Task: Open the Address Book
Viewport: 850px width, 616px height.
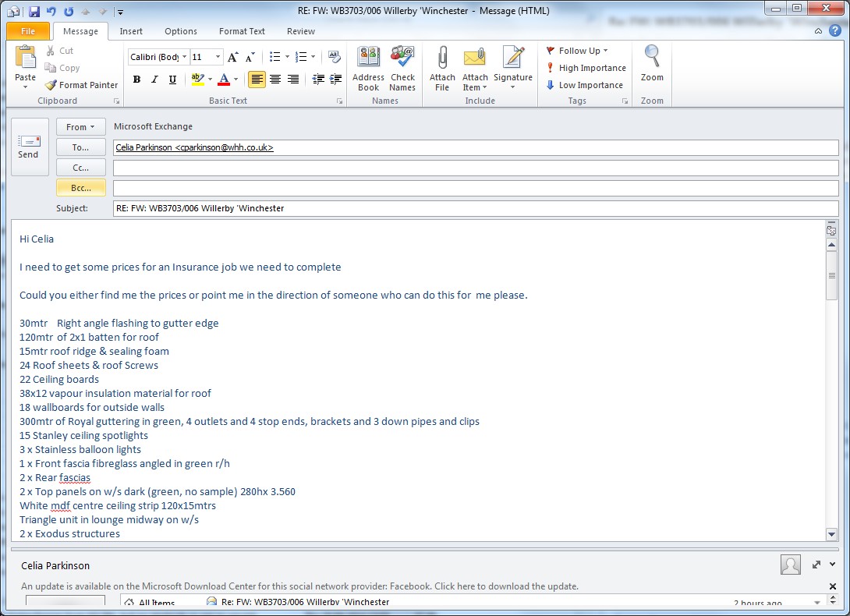Action: (368, 69)
